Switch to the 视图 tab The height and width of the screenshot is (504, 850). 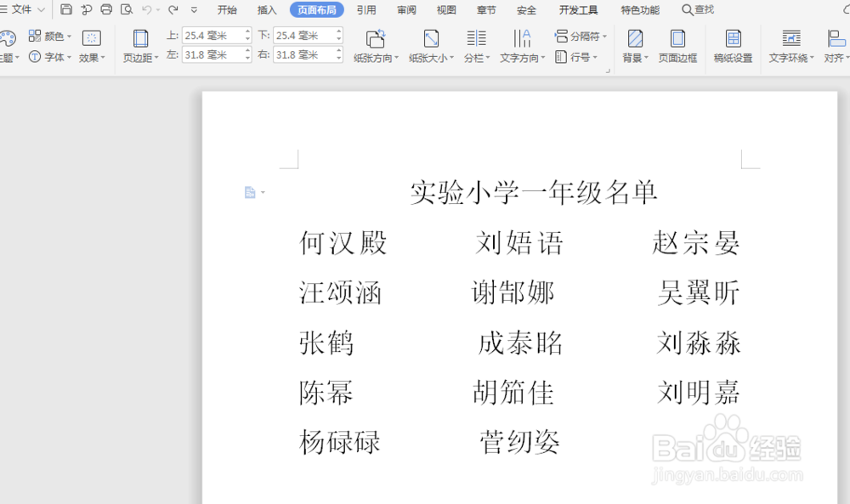pos(446,9)
